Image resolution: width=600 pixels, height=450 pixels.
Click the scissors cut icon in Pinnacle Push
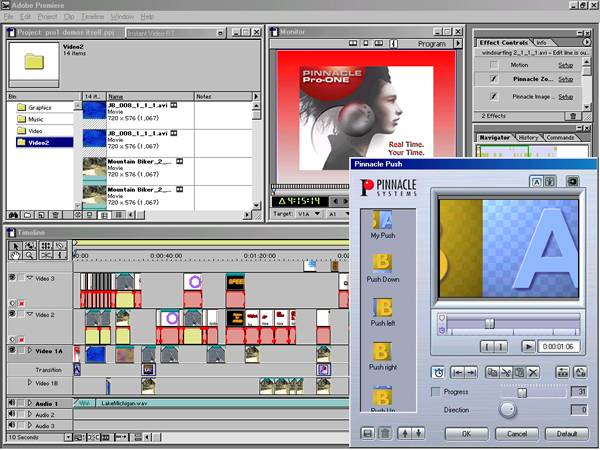coord(506,372)
